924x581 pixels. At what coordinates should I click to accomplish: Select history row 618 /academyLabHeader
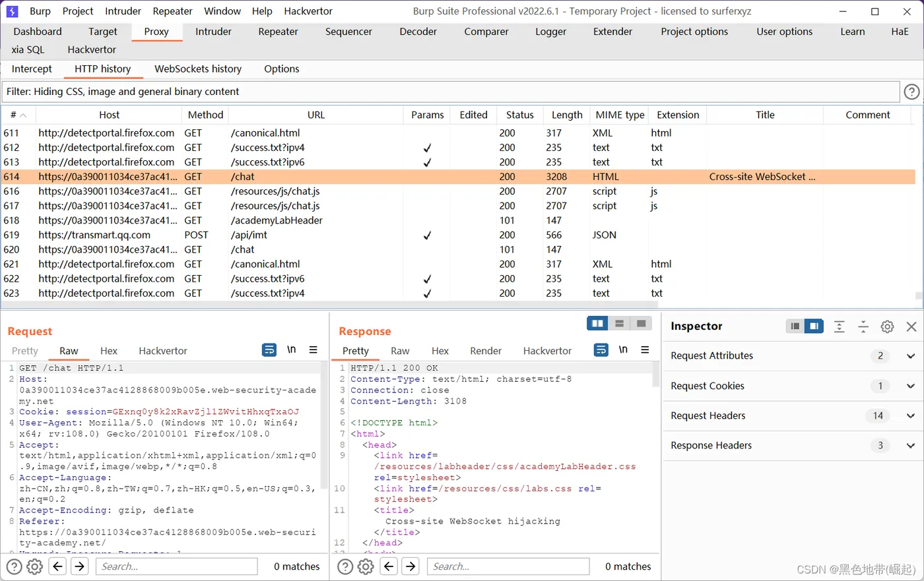click(458, 220)
